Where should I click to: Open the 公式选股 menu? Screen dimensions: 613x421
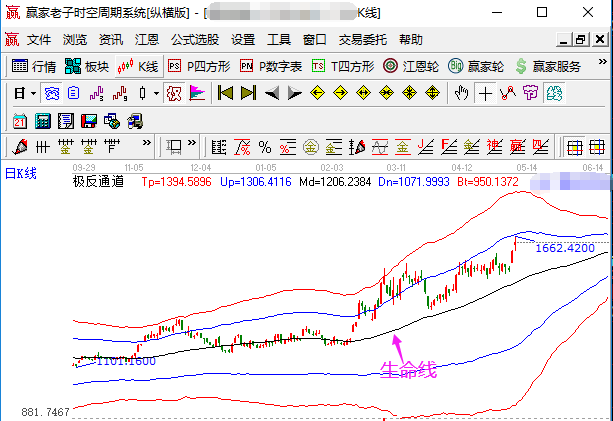194,40
